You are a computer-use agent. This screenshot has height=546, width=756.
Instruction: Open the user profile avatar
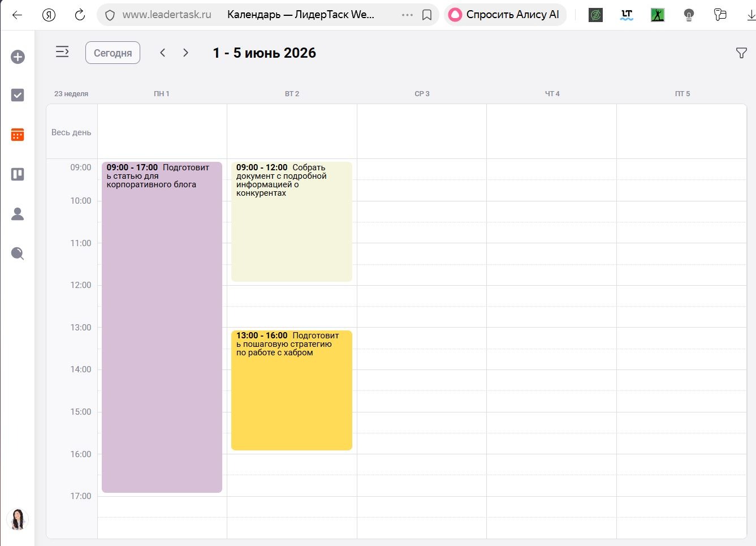point(18,519)
